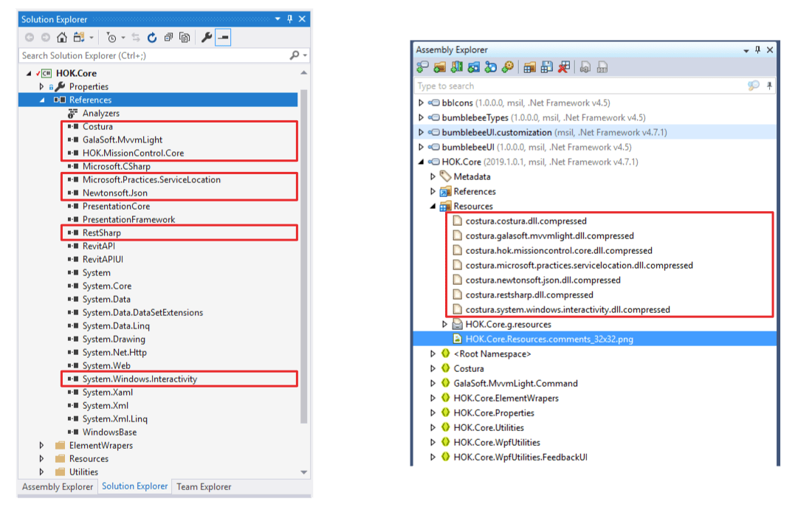Viewport: 812px width, 510px height.
Task: Click the Clear Assembly List red X icon
Action: pos(564,67)
